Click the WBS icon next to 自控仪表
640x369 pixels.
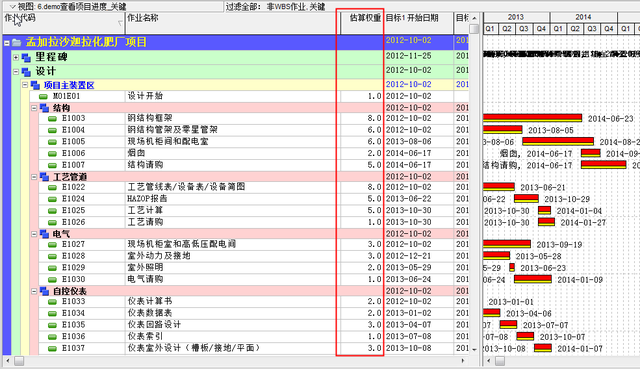click(x=44, y=291)
